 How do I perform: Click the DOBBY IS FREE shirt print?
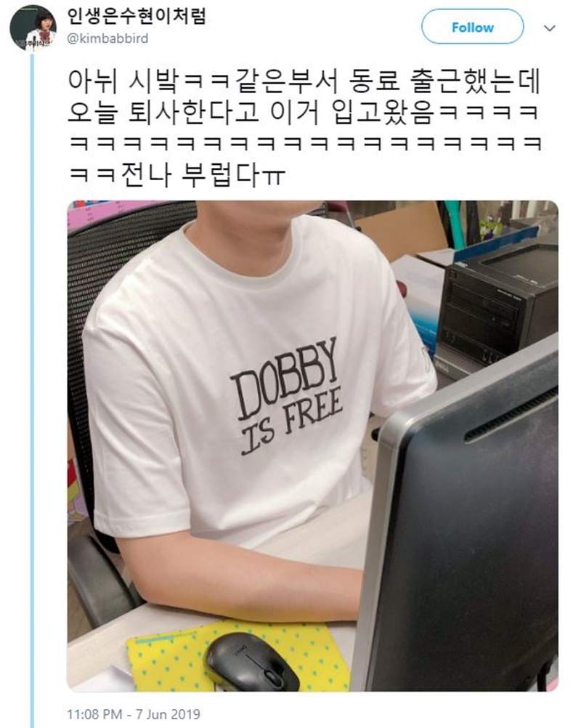pos(287,397)
